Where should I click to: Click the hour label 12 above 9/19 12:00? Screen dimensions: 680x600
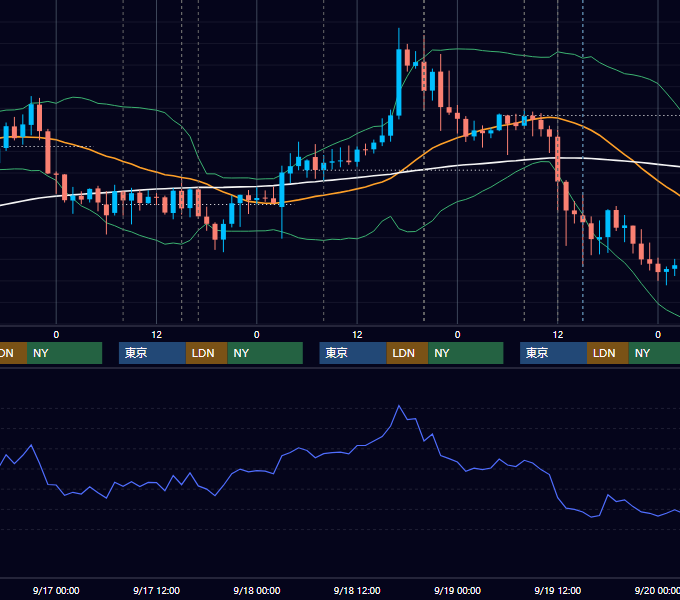[558, 335]
